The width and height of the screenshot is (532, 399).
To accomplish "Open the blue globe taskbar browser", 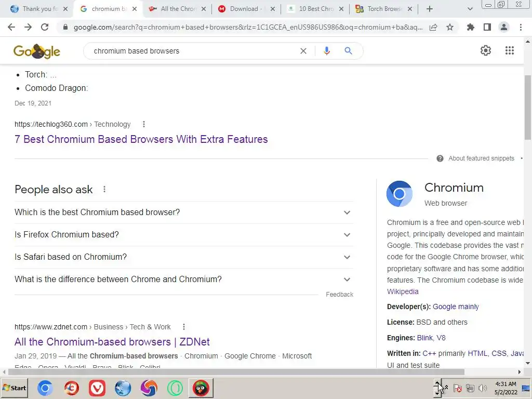I will [123, 388].
